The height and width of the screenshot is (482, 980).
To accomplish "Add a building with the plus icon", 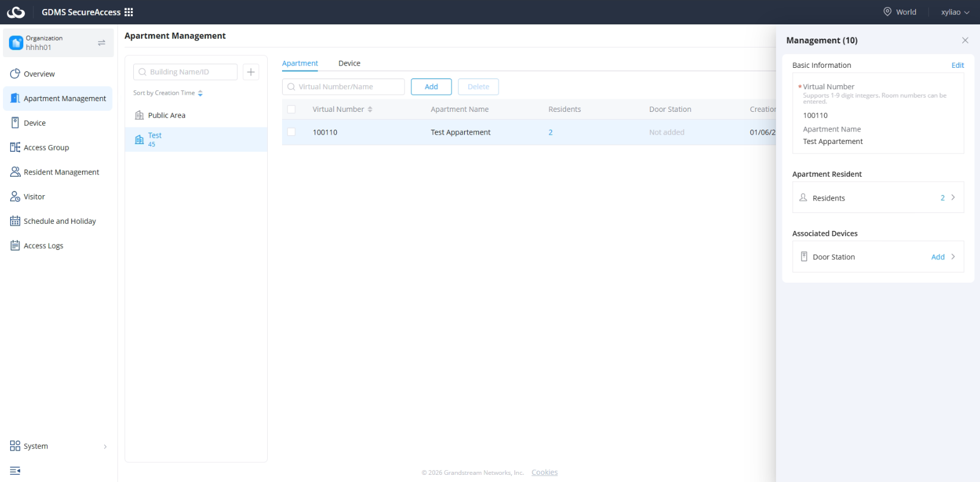I will [251, 72].
